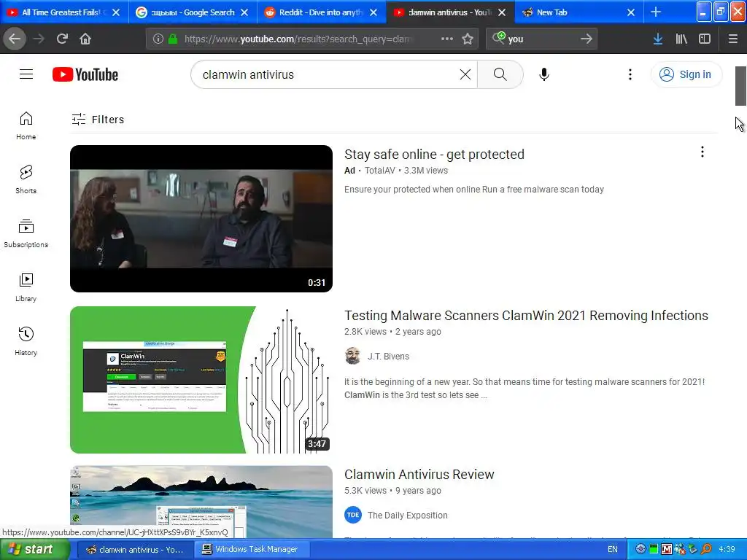Close the Google Search tab
The width and height of the screenshot is (747, 560).
(244, 12)
